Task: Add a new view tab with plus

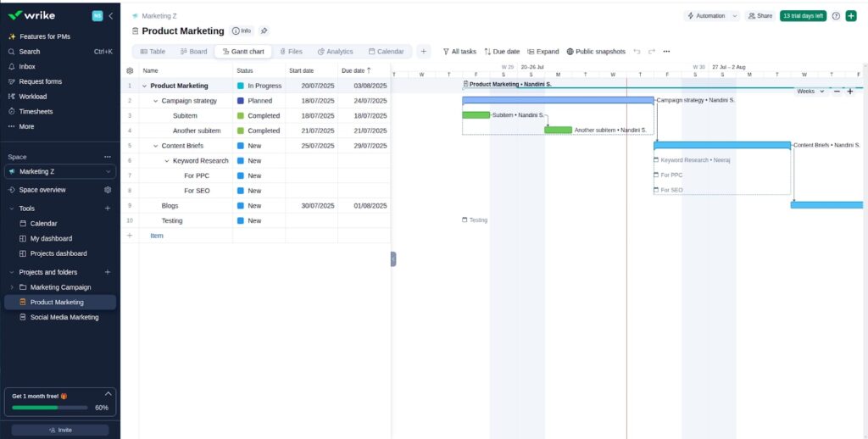Action: coord(424,52)
